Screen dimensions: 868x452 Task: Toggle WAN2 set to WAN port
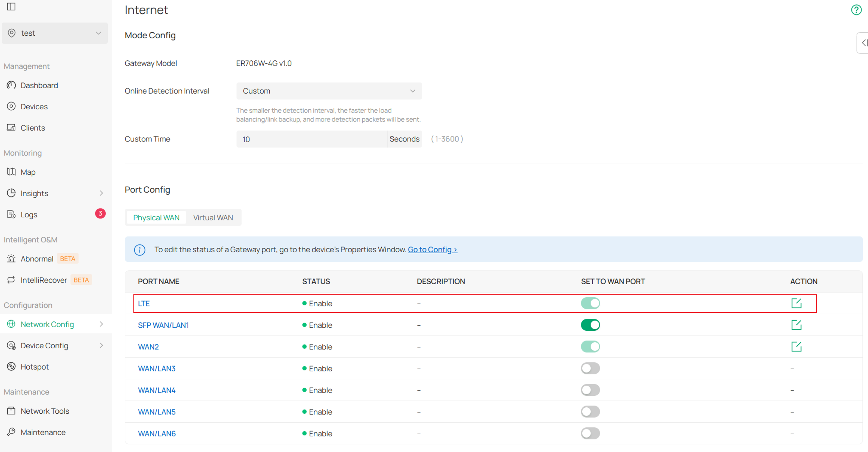(590, 346)
